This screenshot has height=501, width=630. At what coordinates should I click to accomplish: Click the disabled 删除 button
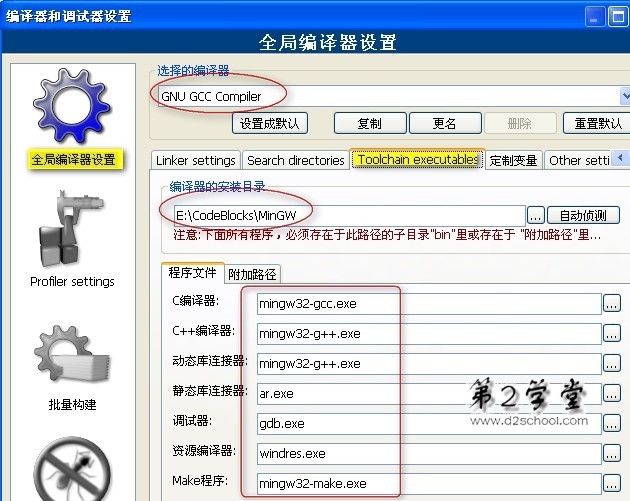(520, 123)
